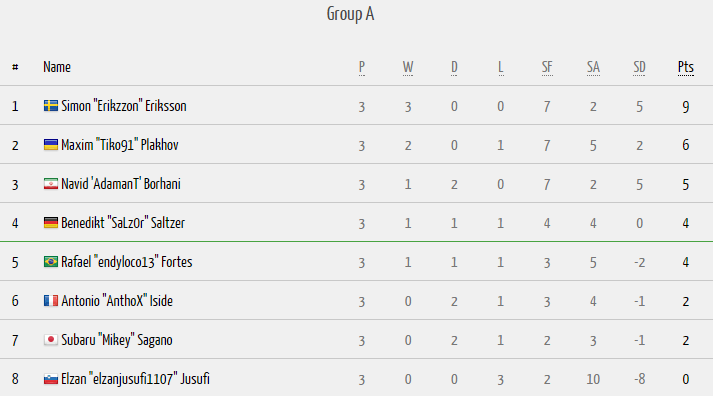The width and height of the screenshot is (713, 396).
Task: Click the France flag next to Antonio Iside
Action: point(50,301)
